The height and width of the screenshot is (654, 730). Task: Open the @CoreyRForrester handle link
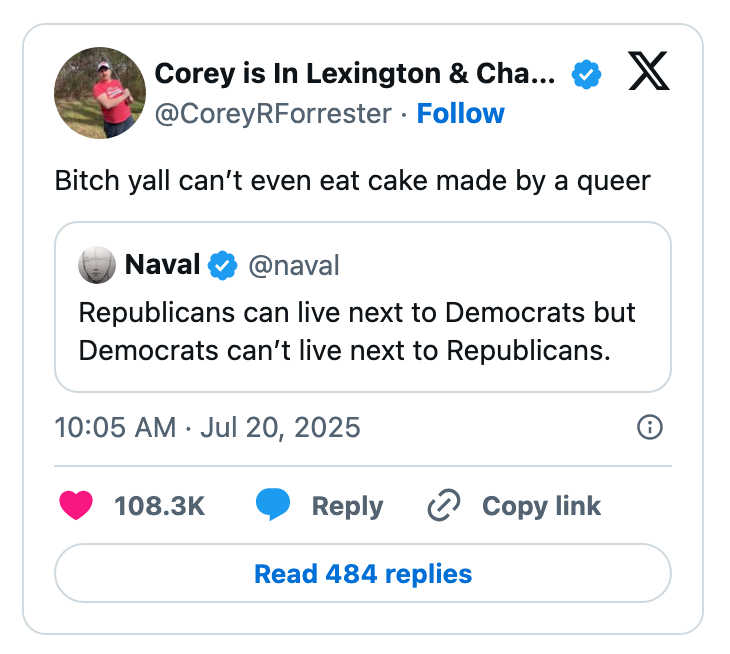[272, 114]
